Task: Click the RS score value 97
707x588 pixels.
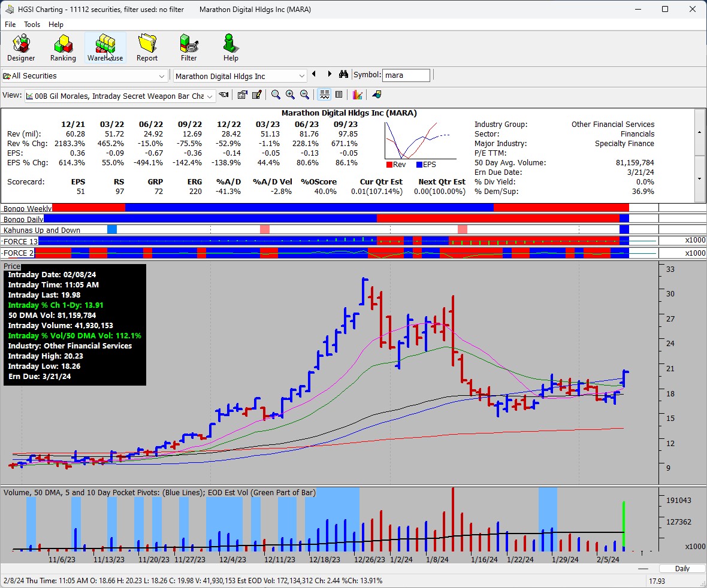Action: point(119,192)
